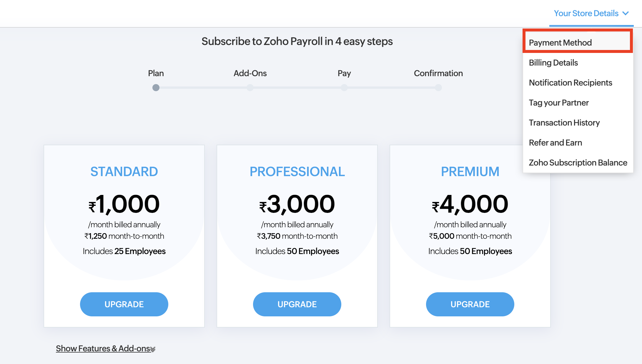Select Zoho Subscription Balance
The image size is (642, 364).
578,163
